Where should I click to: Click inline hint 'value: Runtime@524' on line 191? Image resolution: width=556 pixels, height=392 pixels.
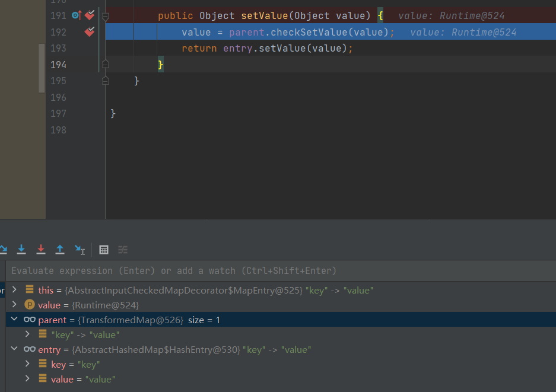[451, 15]
